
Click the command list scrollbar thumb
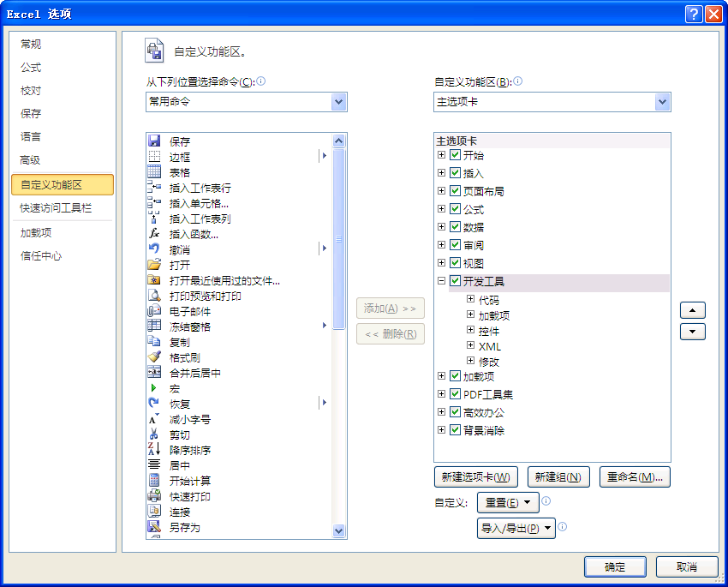coord(339,239)
